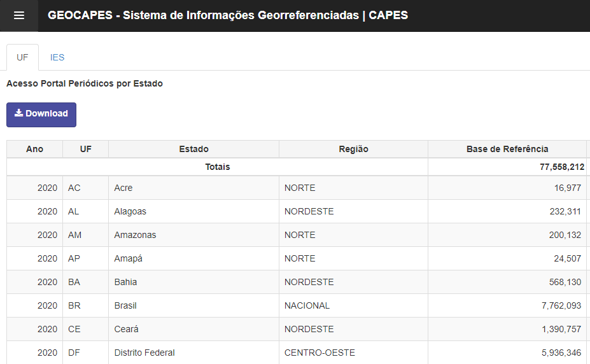Screen dimensions: 590x364
Task: Click the Base de Referência header
Action: tap(507, 149)
